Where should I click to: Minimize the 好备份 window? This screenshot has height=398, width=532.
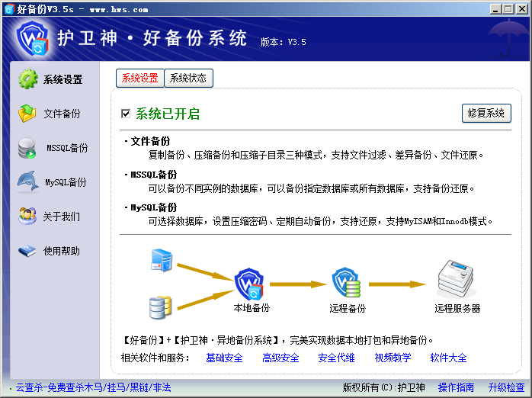(495, 9)
